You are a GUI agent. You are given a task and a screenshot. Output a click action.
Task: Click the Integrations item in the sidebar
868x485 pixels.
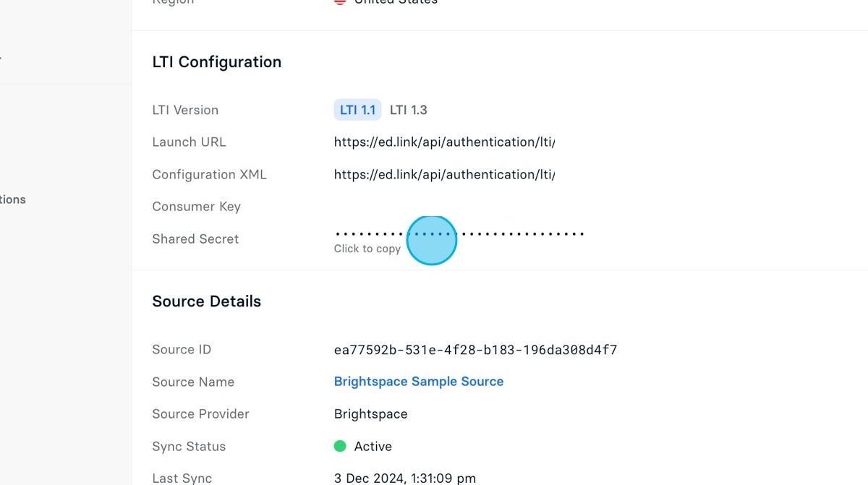pos(12,199)
